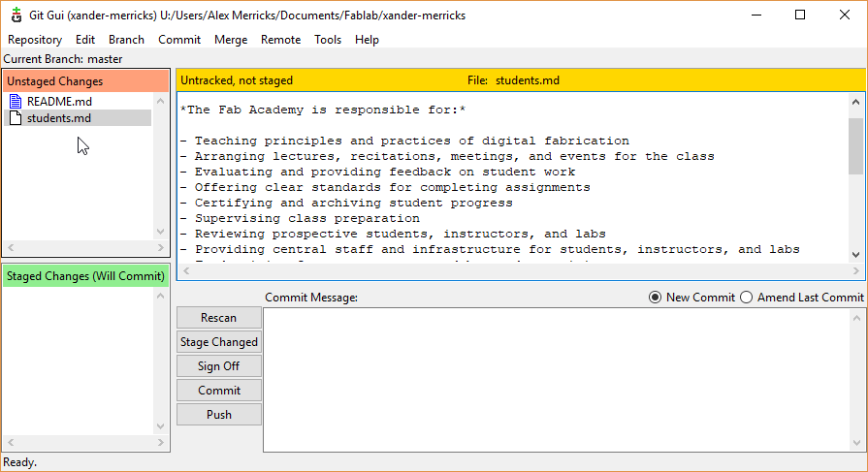The image size is (868, 472).
Task: Click the README.md file icon
Action: point(16,101)
